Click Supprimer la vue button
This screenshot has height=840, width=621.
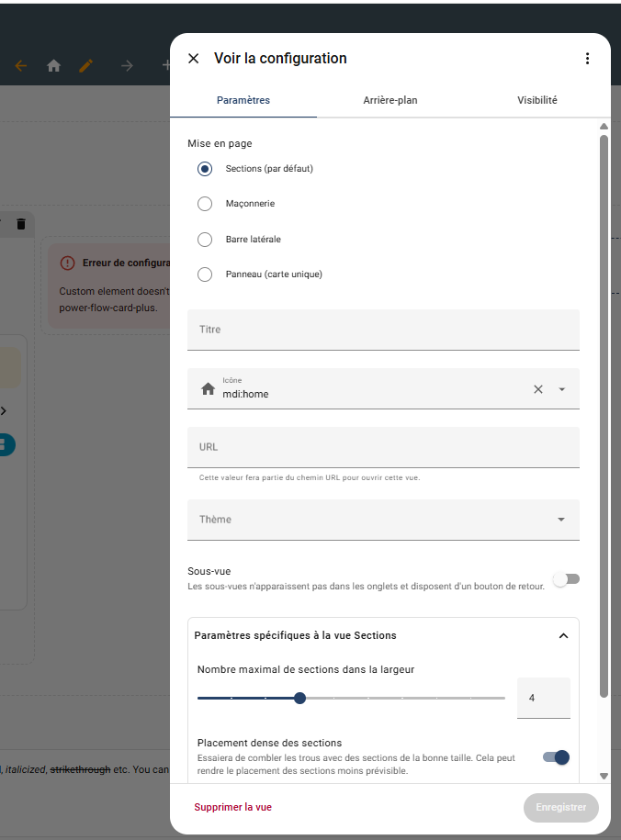[x=232, y=807]
